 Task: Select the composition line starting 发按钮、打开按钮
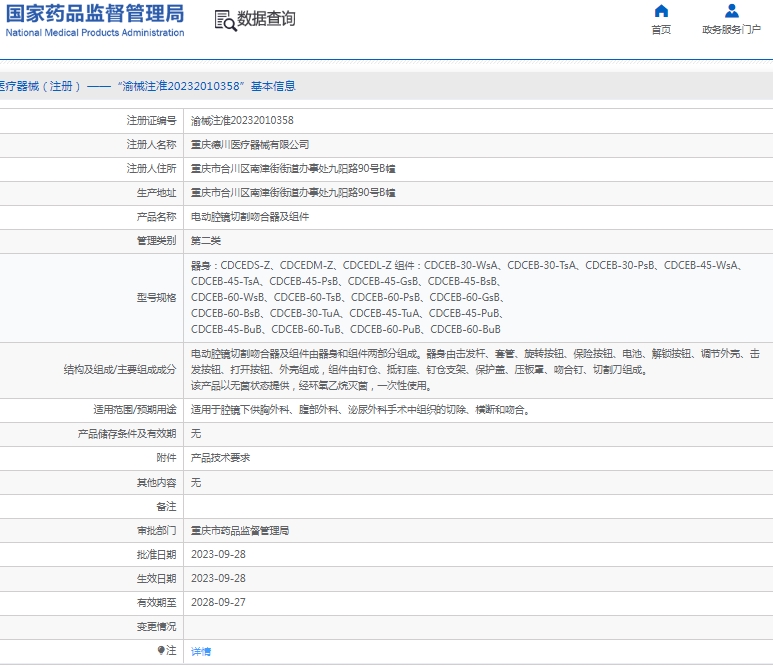click(420, 370)
